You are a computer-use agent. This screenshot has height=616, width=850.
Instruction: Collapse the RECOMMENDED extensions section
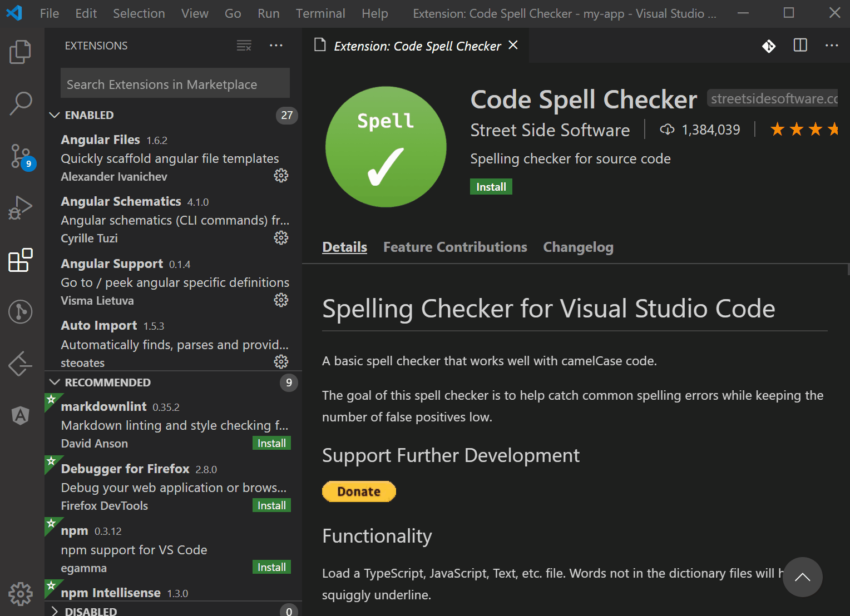(x=55, y=382)
